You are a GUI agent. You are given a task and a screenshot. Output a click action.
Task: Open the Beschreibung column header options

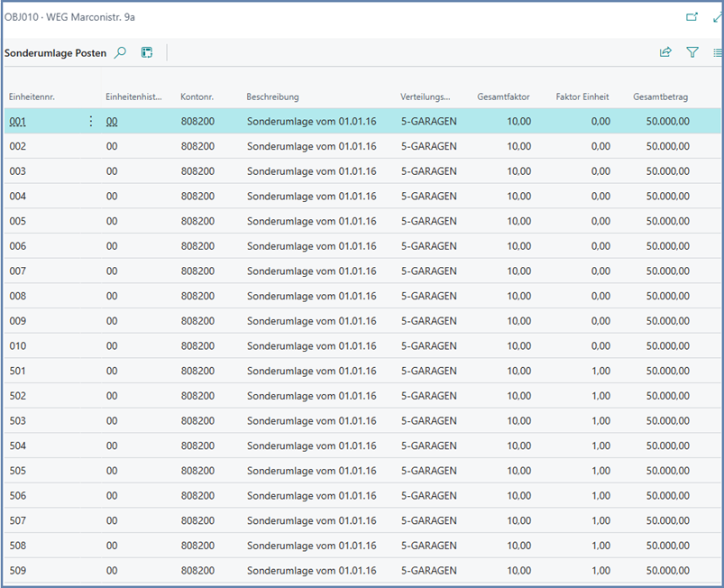[x=272, y=96]
